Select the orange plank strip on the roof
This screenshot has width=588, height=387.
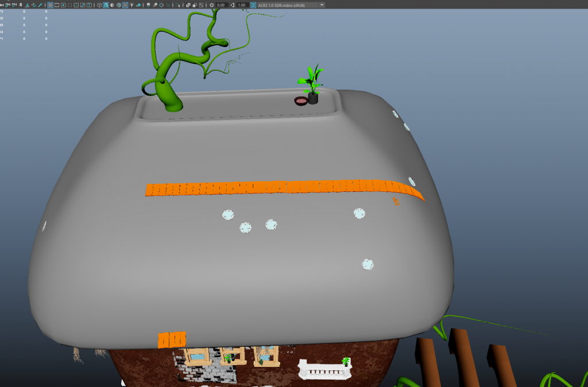pyautogui.click(x=276, y=188)
